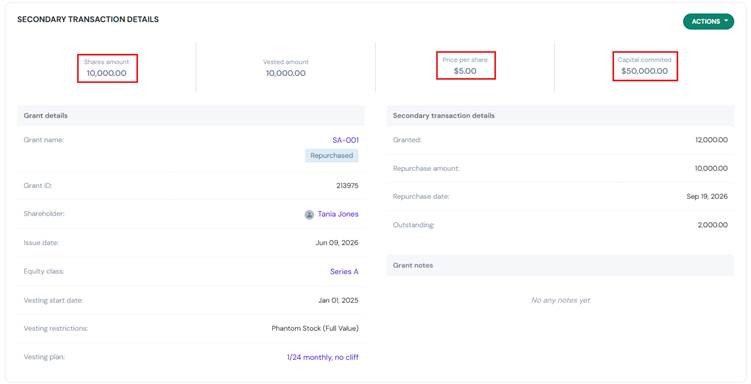Click the SECONDARY TRANSACTION DETAILS page title

coord(88,19)
